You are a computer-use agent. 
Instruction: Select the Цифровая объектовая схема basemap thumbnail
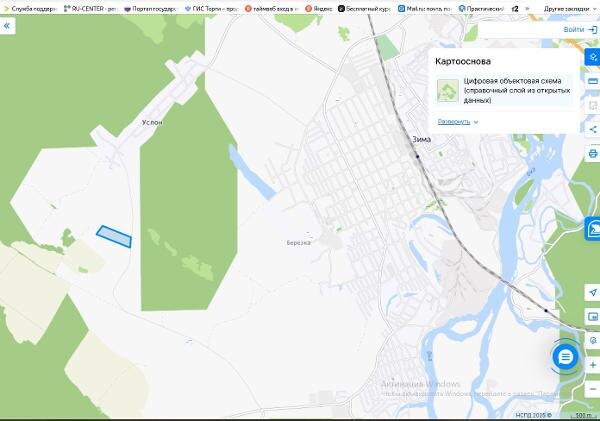pyautogui.click(x=448, y=91)
